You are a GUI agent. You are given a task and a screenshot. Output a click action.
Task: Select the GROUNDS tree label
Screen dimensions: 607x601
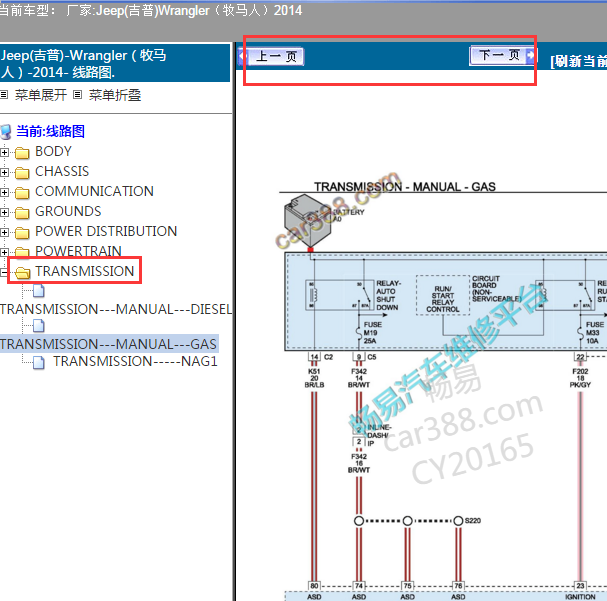[x=68, y=211]
